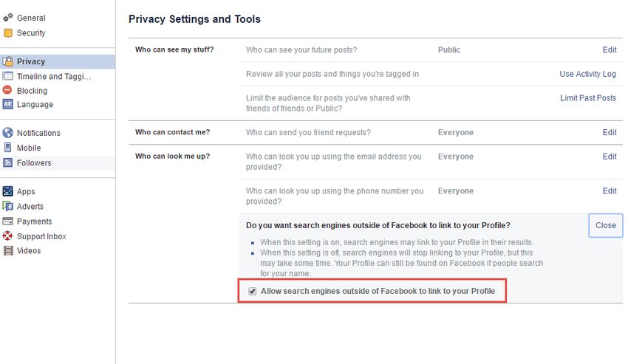Edit who can see future posts
The image size is (628, 364).
(610, 49)
